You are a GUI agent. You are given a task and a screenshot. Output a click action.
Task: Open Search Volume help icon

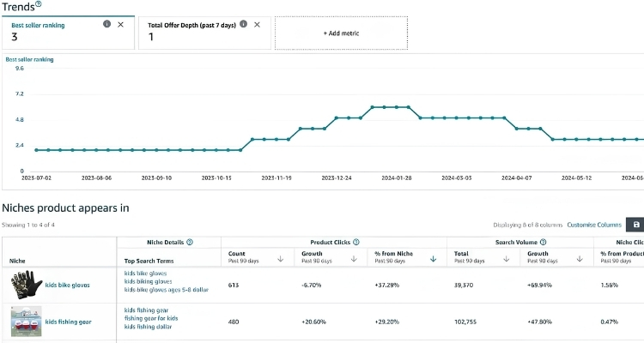[x=543, y=242]
